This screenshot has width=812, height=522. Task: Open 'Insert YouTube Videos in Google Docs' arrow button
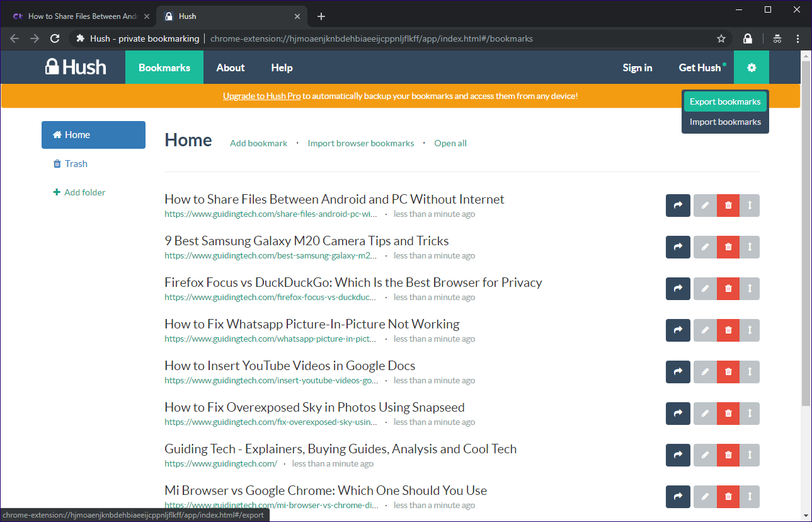(x=678, y=372)
